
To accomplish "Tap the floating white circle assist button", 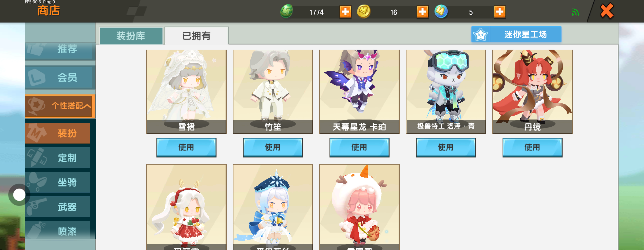I will (19, 195).
